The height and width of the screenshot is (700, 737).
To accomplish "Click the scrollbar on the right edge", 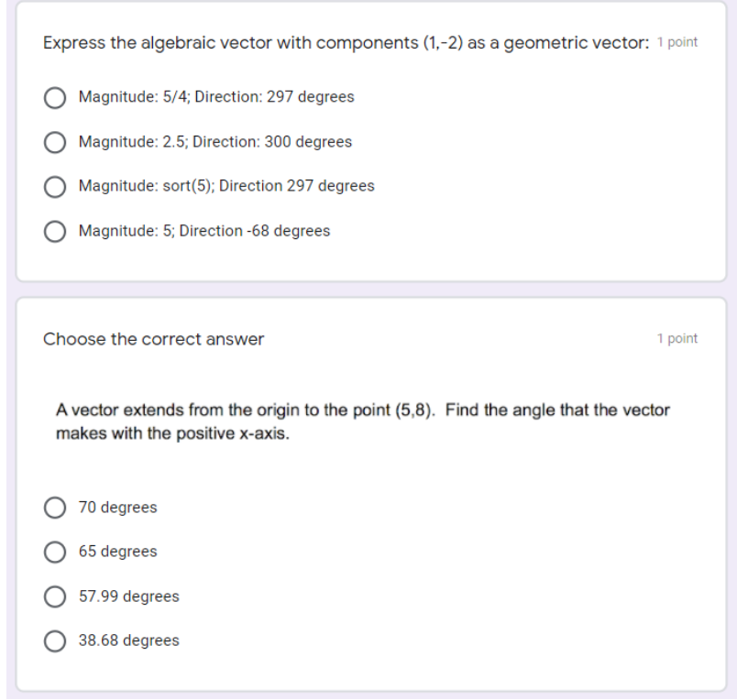I will 730,348.
